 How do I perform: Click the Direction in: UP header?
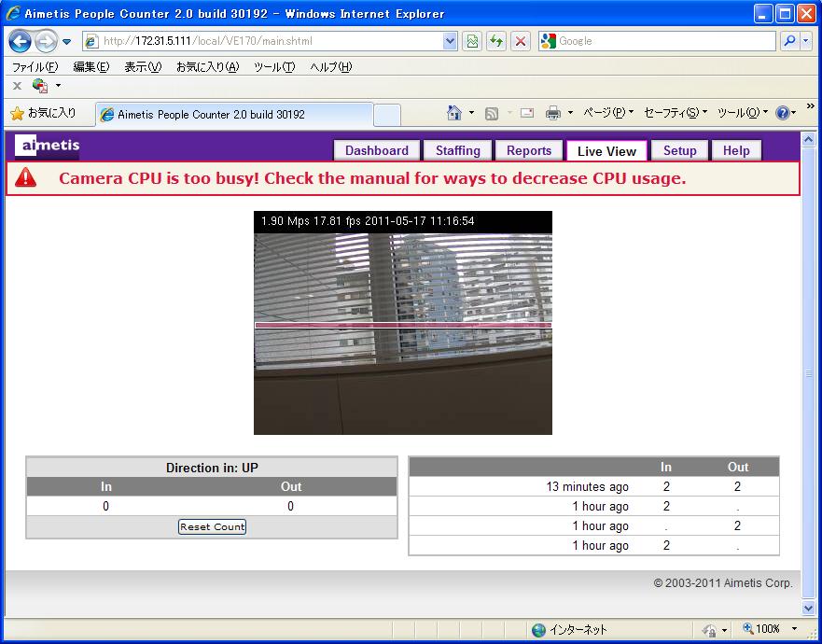pos(212,468)
